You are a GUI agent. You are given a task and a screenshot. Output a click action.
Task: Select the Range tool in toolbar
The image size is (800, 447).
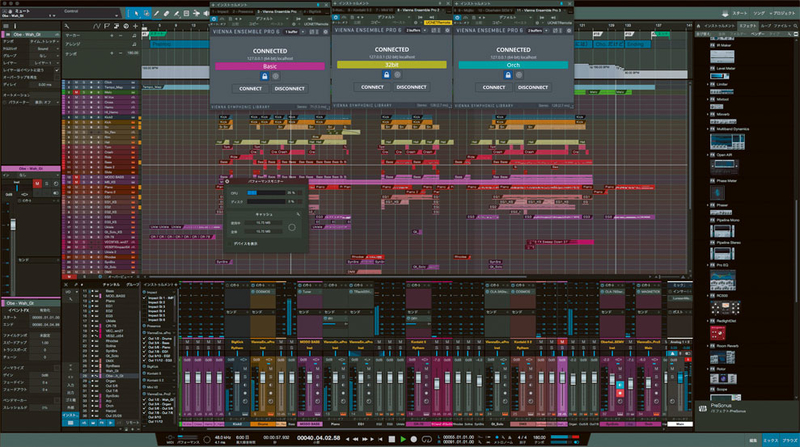146,13
